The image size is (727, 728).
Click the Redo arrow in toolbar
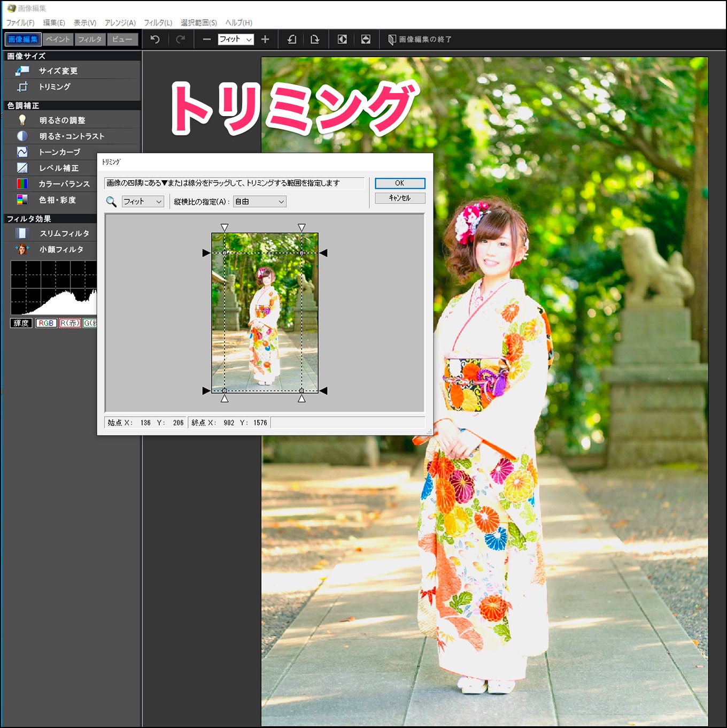[x=181, y=39]
